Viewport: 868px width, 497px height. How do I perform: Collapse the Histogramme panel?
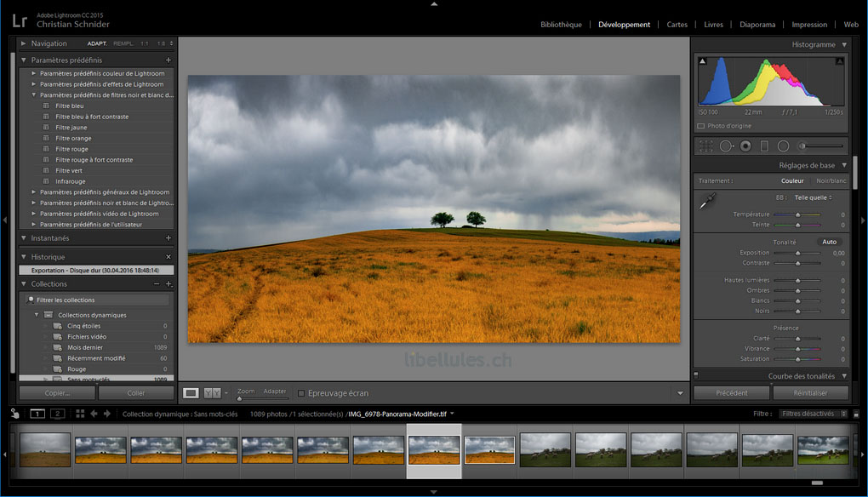[844, 44]
